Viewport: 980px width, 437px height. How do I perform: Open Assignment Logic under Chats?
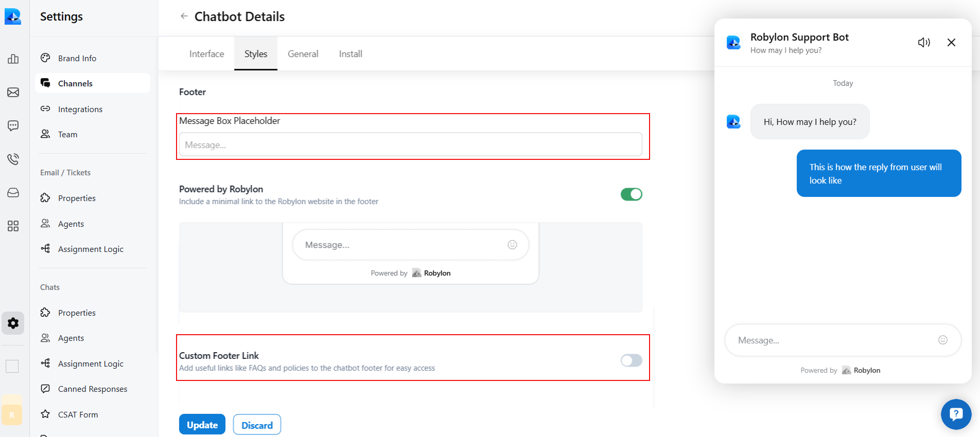[93, 363]
